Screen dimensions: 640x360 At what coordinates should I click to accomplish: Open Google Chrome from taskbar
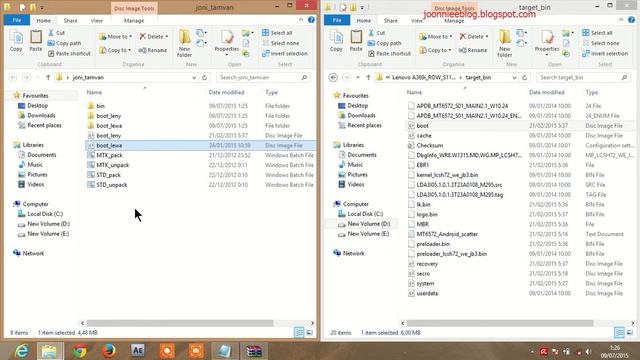80,351
